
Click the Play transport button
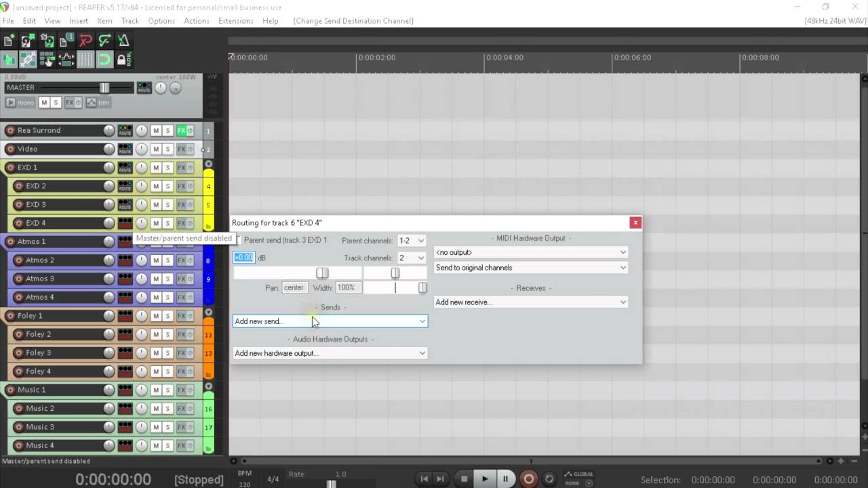click(485, 479)
